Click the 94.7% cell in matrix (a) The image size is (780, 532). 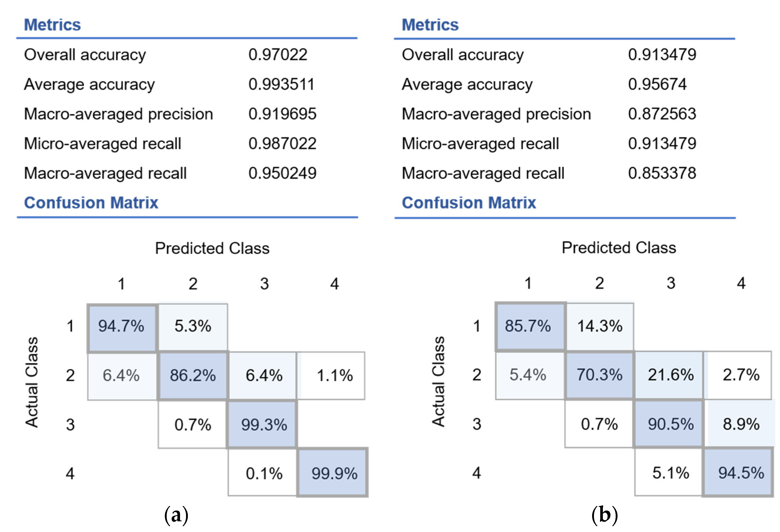coord(121,327)
